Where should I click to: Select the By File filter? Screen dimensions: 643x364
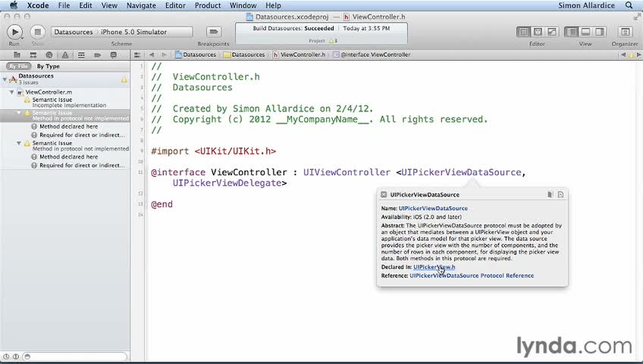point(18,66)
